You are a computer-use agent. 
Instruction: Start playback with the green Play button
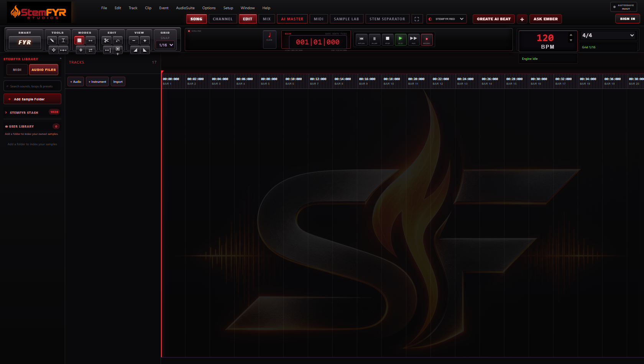click(x=401, y=39)
